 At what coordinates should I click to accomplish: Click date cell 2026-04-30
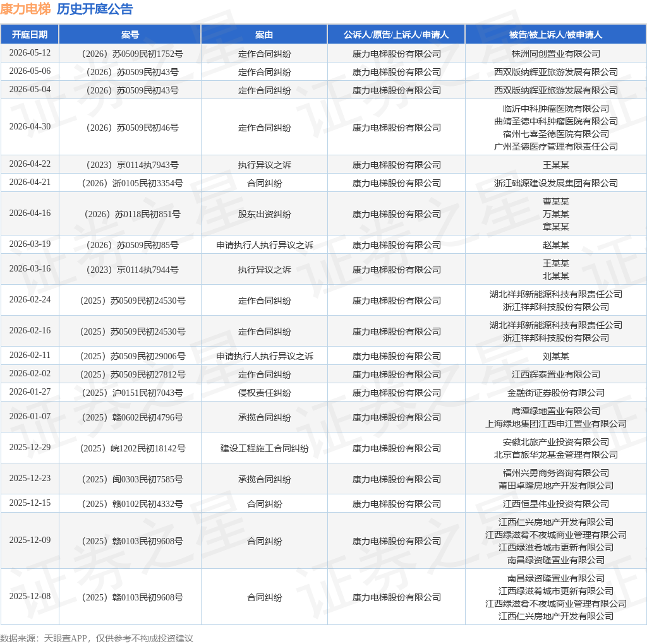[30, 126]
